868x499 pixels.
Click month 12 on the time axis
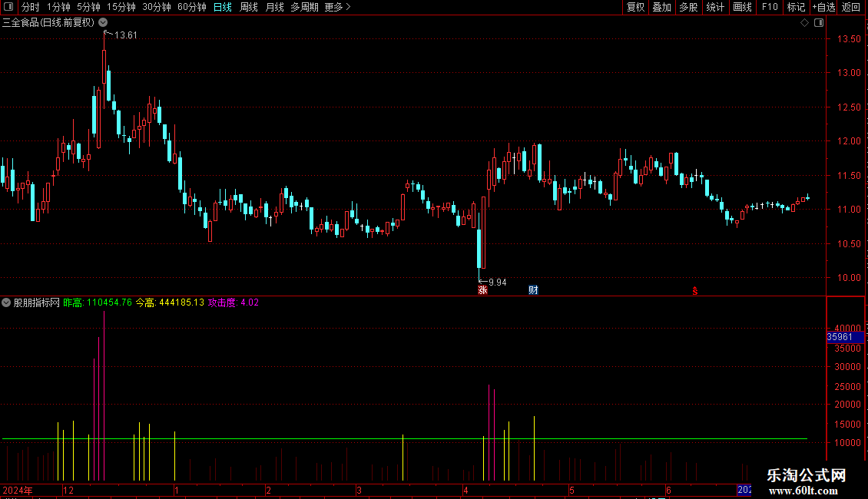(x=68, y=490)
